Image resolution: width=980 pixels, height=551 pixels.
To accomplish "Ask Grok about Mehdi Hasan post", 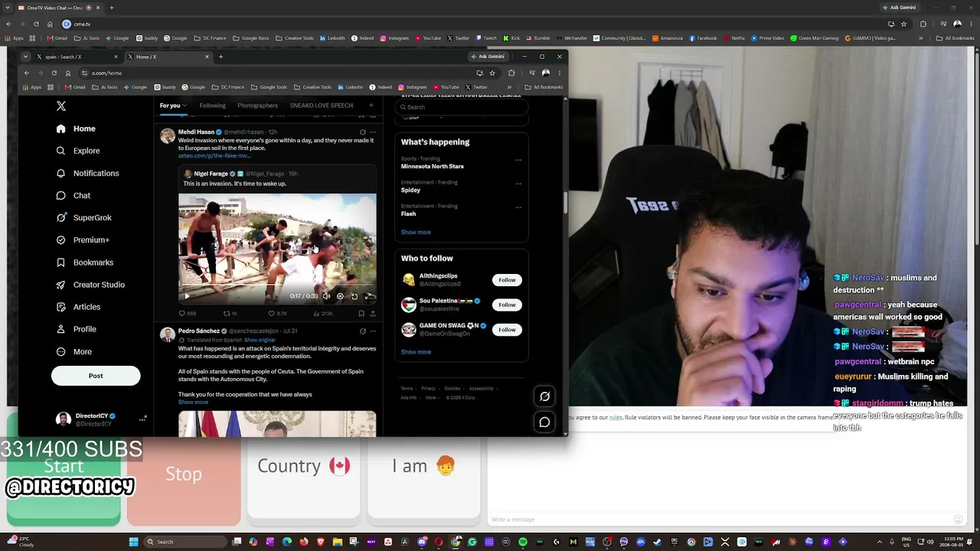I will pos(363,132).
